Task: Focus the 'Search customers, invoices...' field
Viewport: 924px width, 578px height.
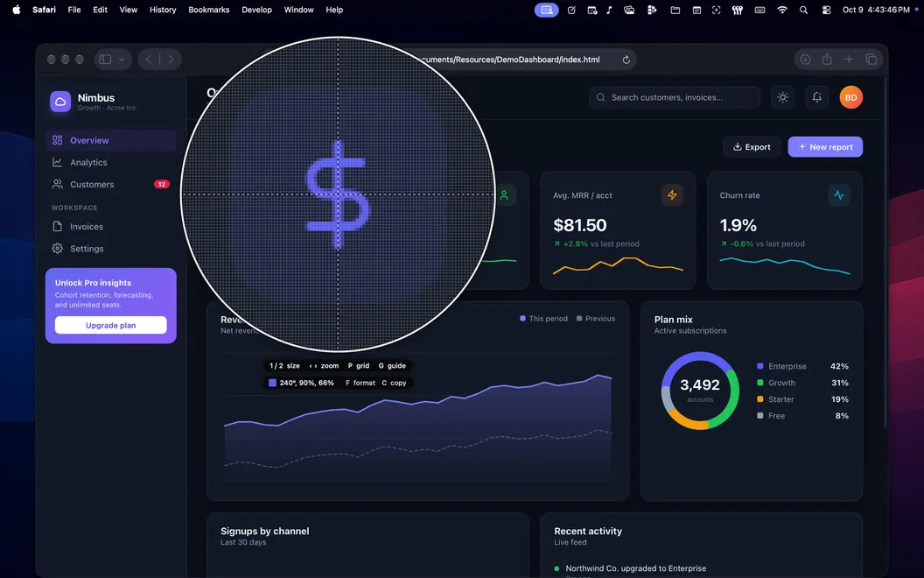Action: [x=674, y=97]
